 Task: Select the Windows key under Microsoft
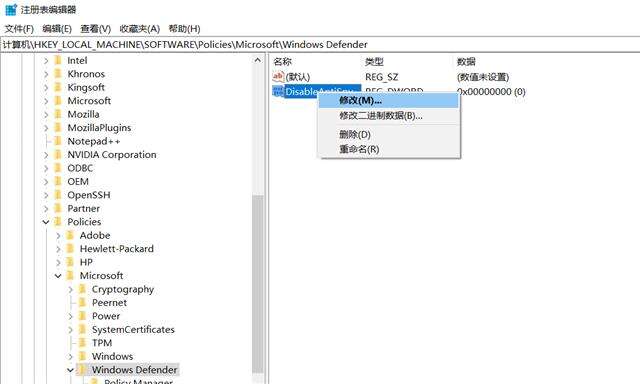[112, 357]
